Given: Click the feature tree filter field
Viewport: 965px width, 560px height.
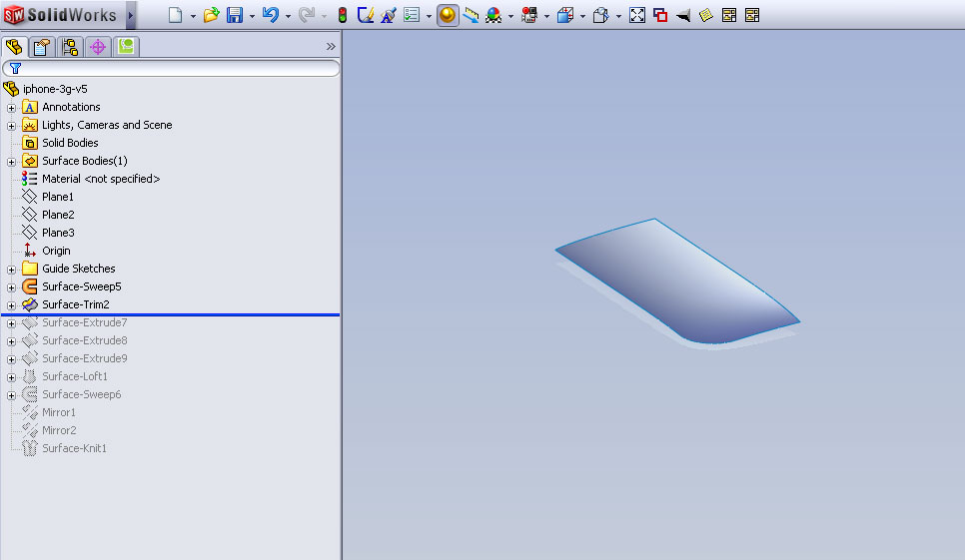Looking at the screenshot, I should click(x=171, y=68).
